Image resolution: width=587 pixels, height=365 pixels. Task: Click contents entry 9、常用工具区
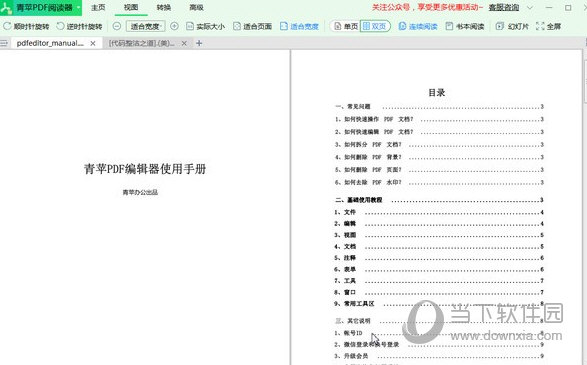tap(439, 304)
